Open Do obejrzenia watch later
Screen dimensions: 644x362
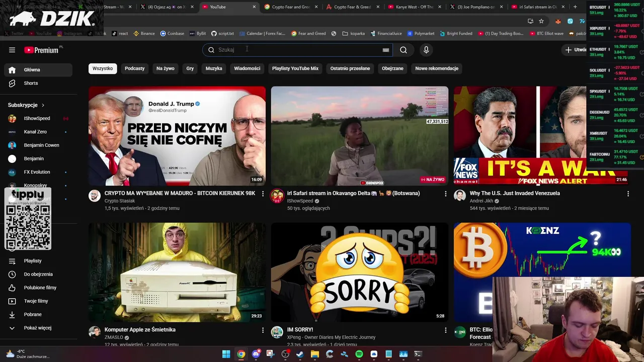coord(38,274)
